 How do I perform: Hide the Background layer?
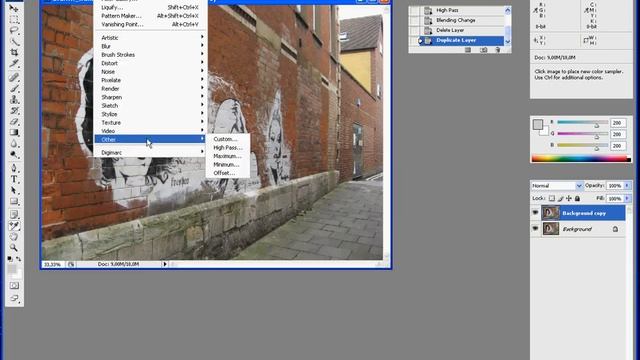click(x=535, y=229)
